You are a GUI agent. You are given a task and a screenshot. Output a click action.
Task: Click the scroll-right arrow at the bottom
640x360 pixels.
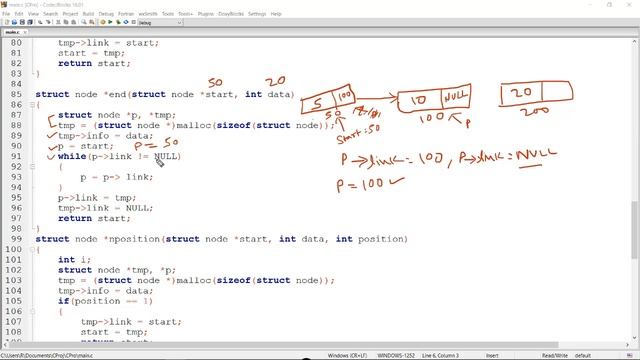coord(628,345)
